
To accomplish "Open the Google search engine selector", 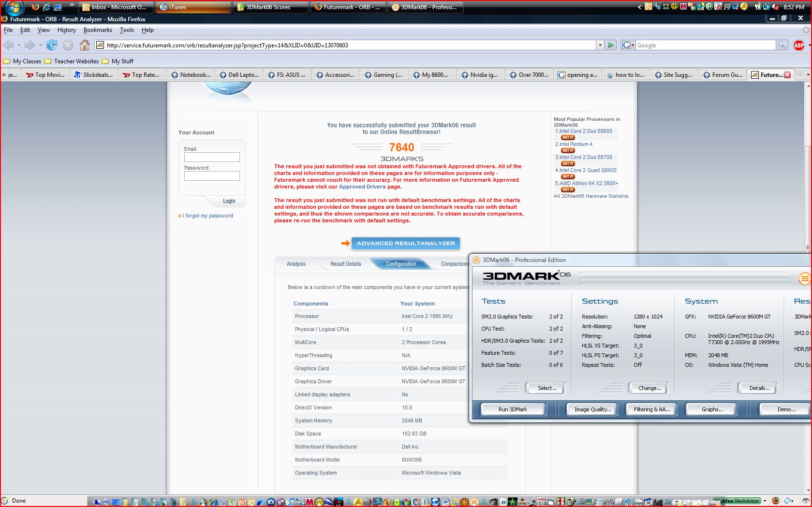I will (x=628, y=45).
